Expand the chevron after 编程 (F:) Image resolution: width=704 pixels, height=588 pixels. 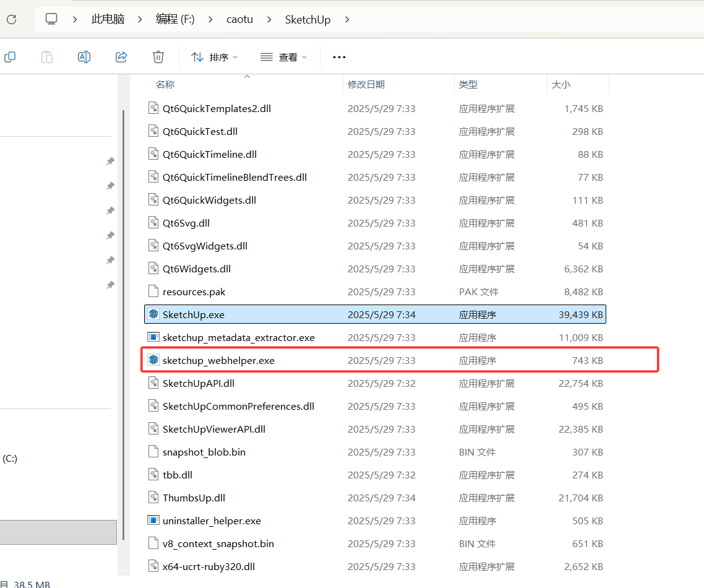(x=210, y=19)
